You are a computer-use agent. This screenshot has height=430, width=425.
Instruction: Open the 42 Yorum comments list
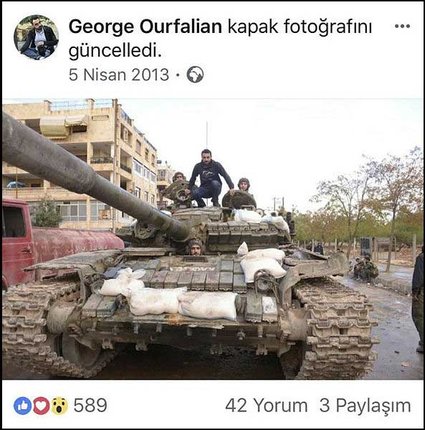tap(266, 406)
